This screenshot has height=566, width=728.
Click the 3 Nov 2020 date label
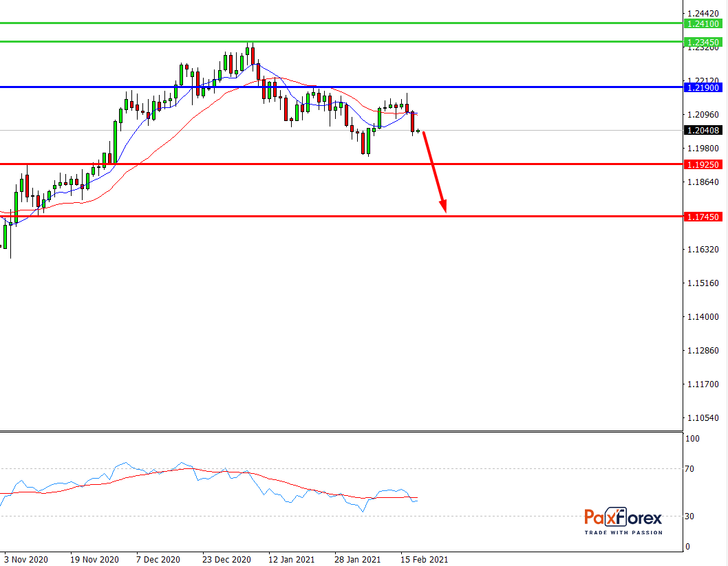26,560
